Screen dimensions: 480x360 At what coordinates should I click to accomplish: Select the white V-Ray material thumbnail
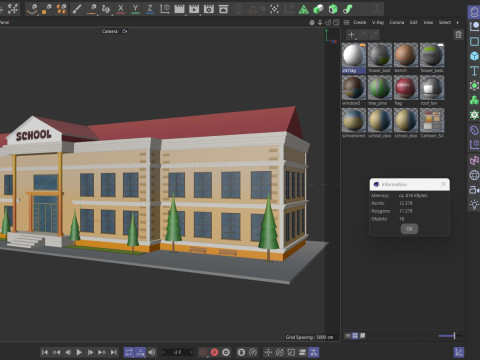354,55
